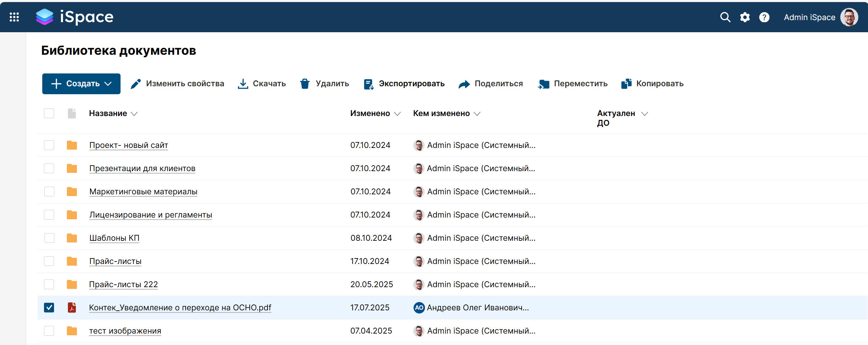
Task: Click the search magnifier icon
Action: tap(725, 17)
